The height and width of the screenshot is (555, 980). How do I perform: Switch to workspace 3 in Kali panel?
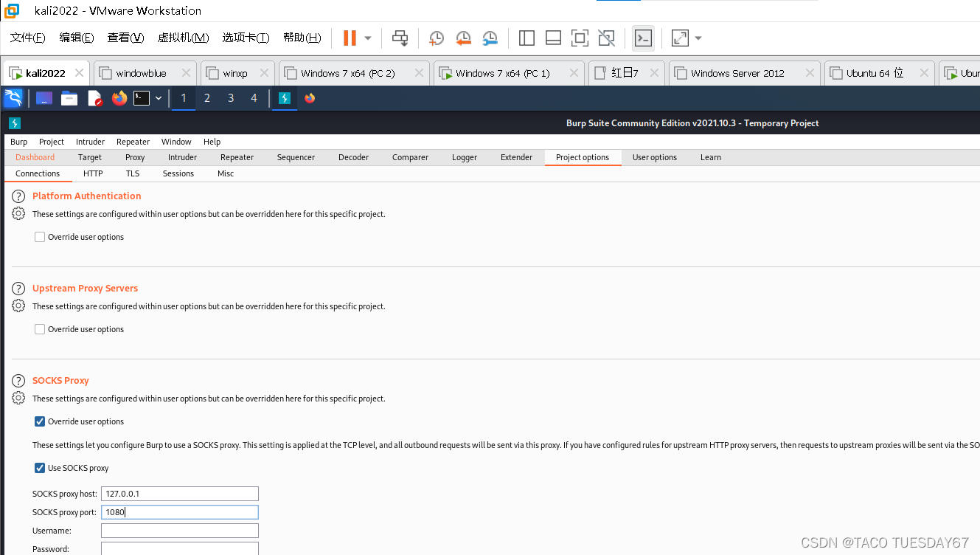click(x=231, y=98)
